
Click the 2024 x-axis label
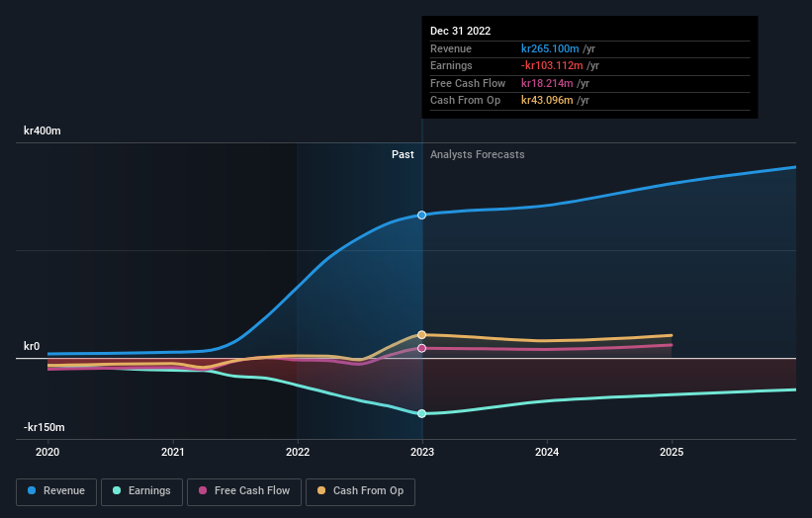click(547, 453)
